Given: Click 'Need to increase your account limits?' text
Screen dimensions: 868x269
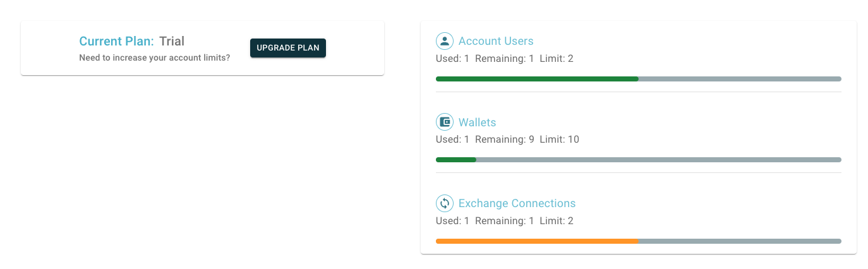Looking at the screenshot, I should (155, 57).
